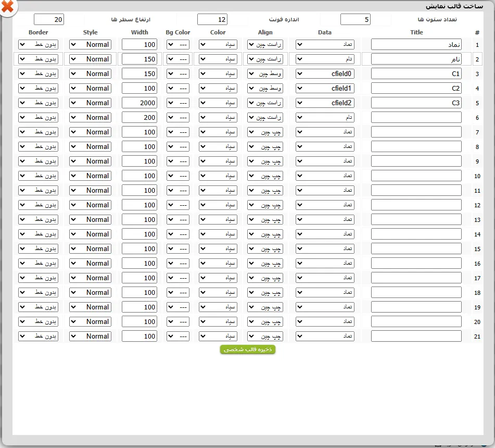Image resolution: width=495 pixels, height=448 pixels.
Task: Open the Color dropdown in row 5
Action: tap(218, 103)
